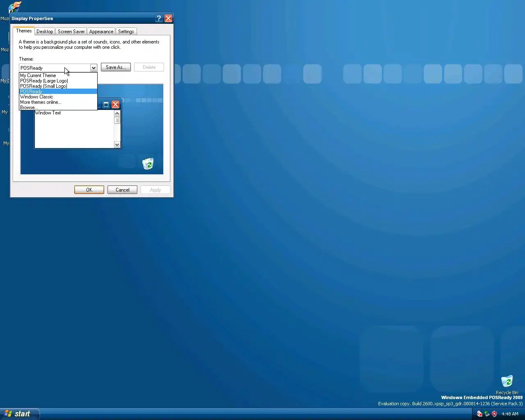Click the help question mark icon

pos(159,18)
